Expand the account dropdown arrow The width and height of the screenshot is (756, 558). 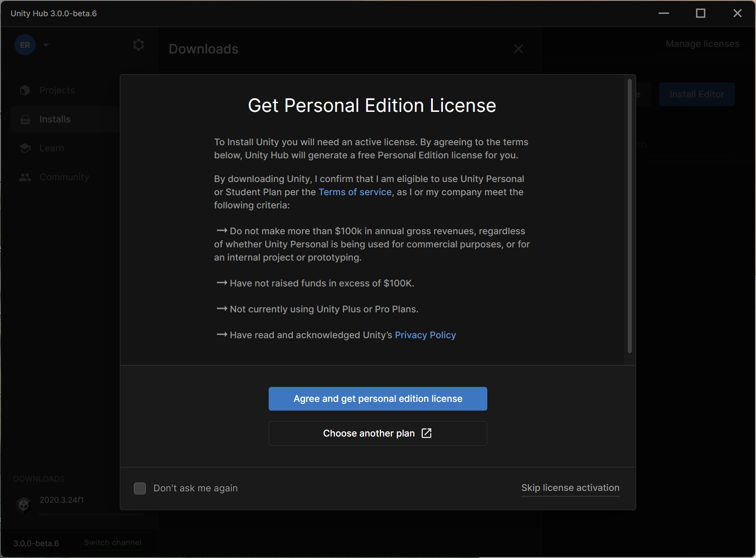coord(46,45)
